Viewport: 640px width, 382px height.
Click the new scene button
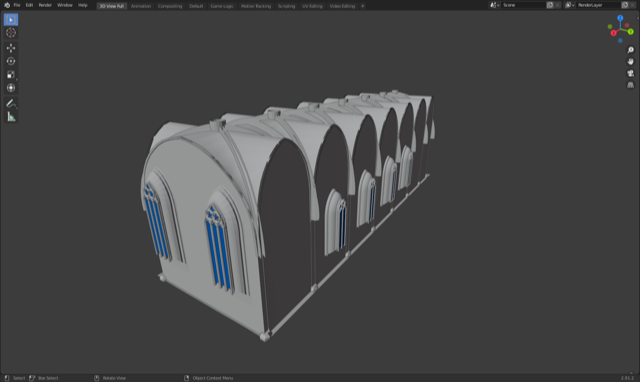[550, 5]
